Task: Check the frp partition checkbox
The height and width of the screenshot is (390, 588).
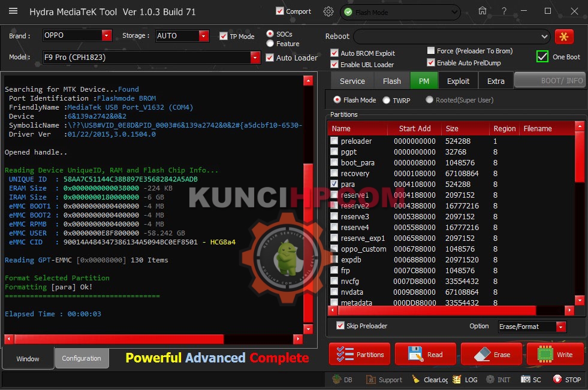Action: click(334, 270)
